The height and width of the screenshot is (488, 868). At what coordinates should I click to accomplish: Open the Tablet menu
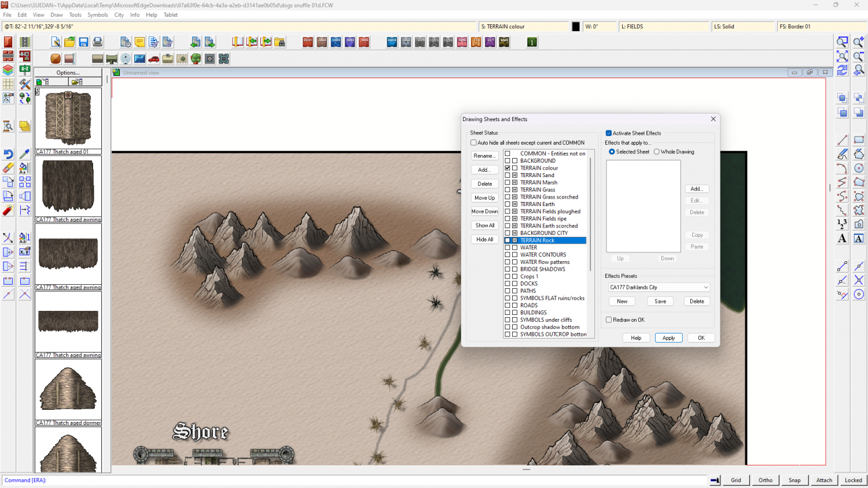[171, 15]
